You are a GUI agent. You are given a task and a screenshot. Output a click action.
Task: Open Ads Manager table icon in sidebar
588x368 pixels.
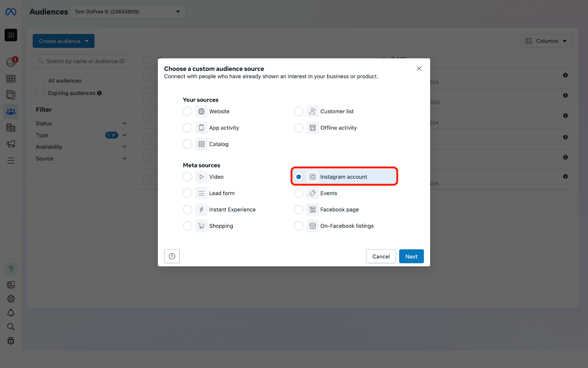point(11,79)
